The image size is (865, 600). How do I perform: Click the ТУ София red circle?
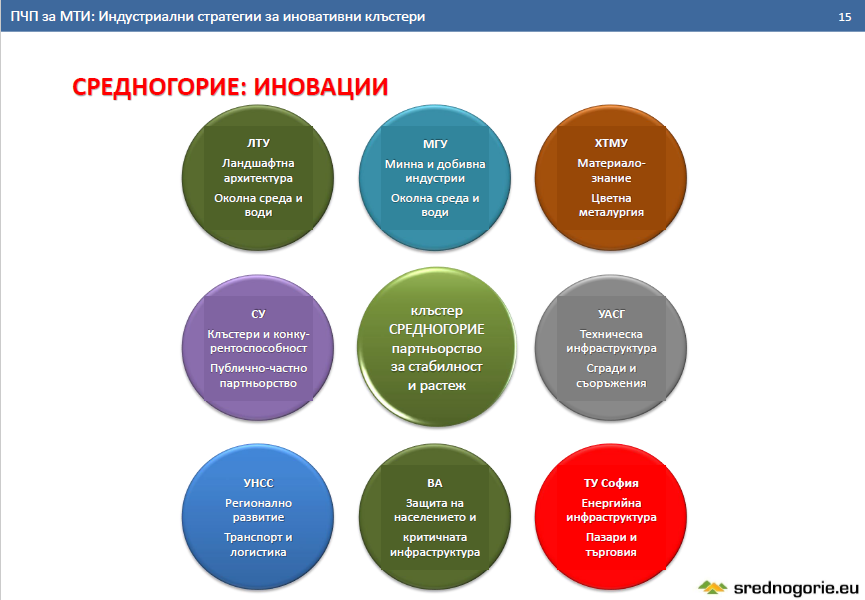coord(611,517)
